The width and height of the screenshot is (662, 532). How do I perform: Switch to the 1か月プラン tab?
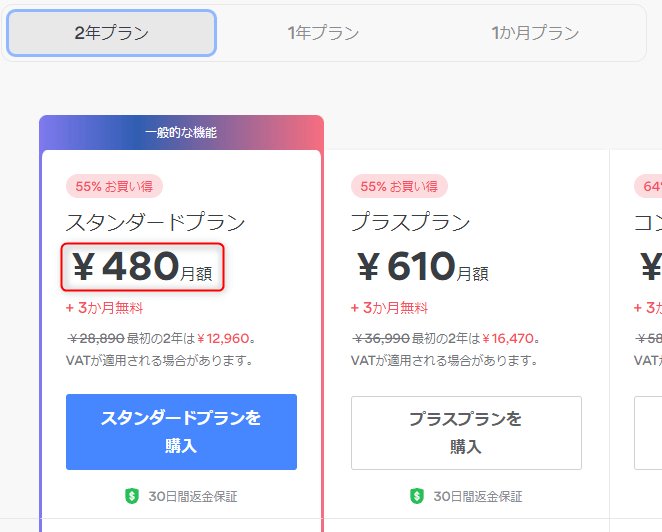535,33
